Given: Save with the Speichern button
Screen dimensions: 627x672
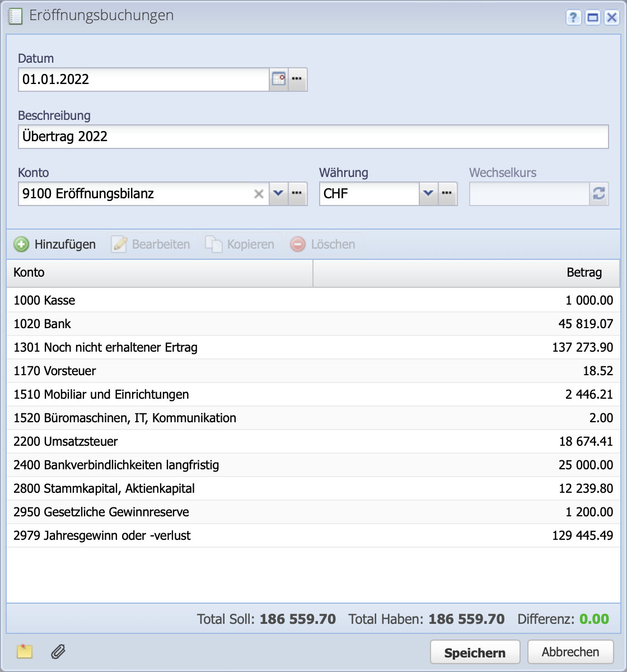Looking at the screenshot, I should coord(475,652).
